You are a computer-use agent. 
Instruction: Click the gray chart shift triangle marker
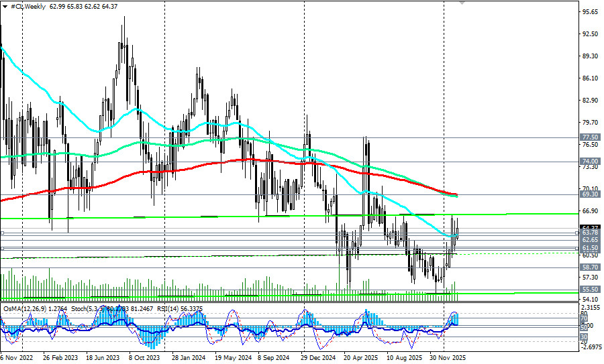click(x=461, y=3)
